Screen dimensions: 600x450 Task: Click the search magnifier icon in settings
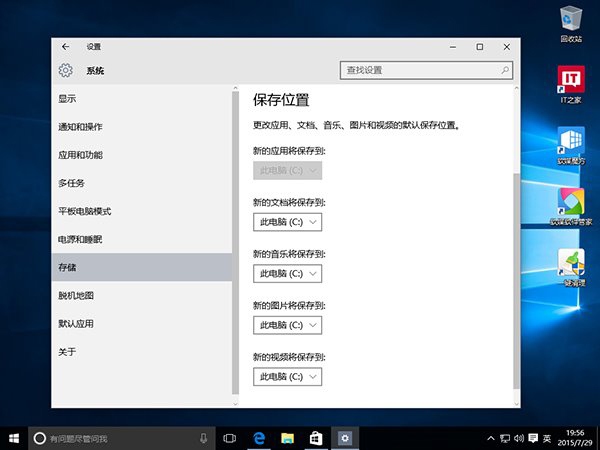[505, 71]
